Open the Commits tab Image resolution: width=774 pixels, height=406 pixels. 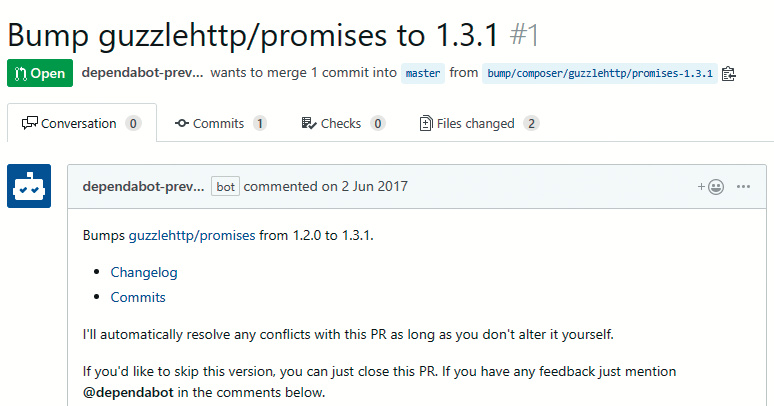click(218, 124)
